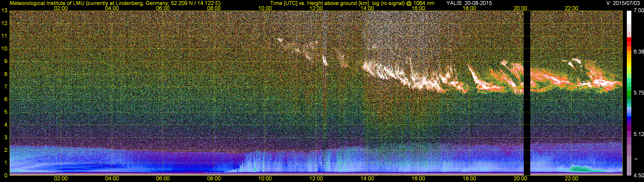Click the 10:00 label on top time axis
The width and height of the screenshot is (644, 182).
click(265, 8)
